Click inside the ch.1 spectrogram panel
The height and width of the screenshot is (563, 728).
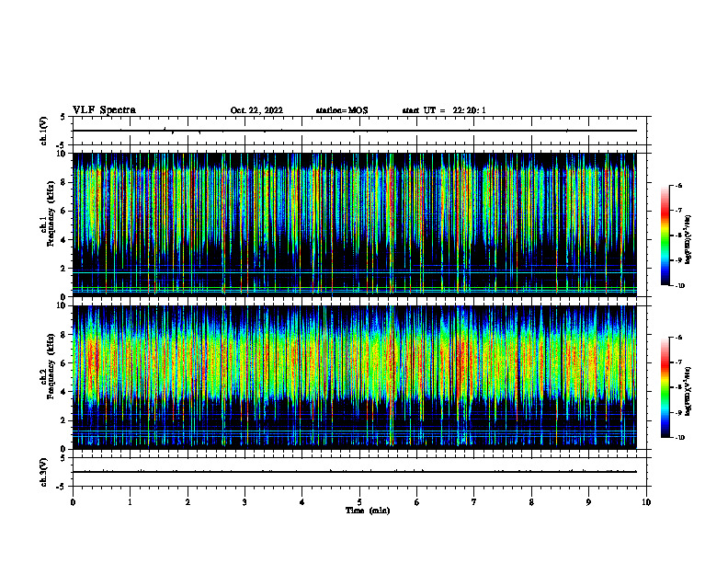[x=354, y=224]
